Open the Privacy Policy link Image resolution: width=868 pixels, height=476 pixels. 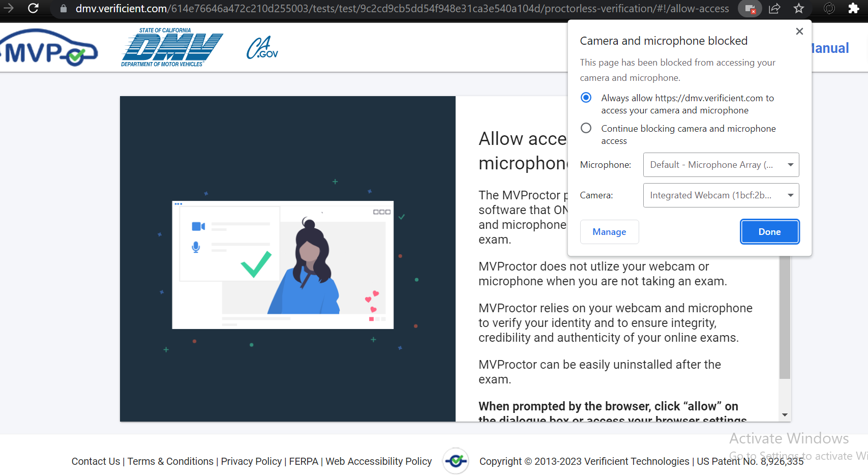tap(251, 461)
